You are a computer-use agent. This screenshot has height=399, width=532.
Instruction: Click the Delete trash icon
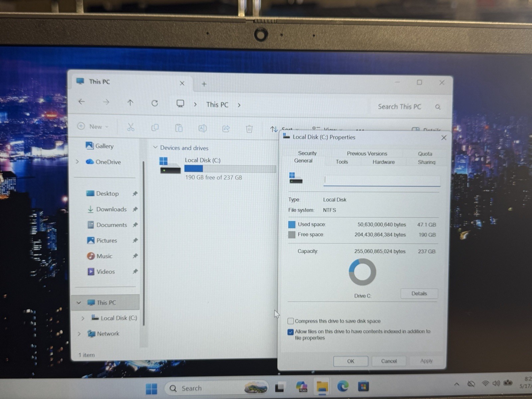click(249, 129)
